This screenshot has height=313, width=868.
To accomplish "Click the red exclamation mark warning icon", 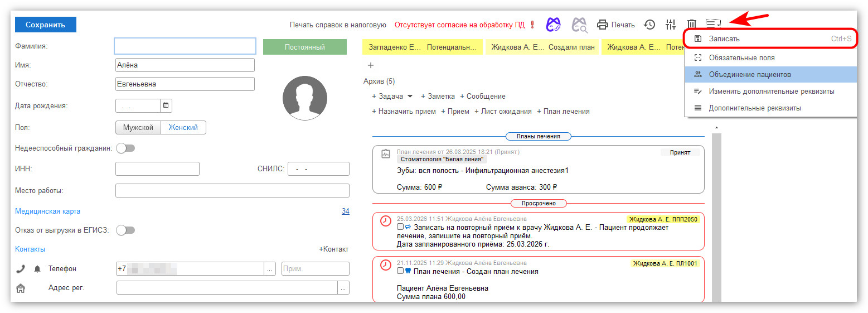I will coord(532,25).
